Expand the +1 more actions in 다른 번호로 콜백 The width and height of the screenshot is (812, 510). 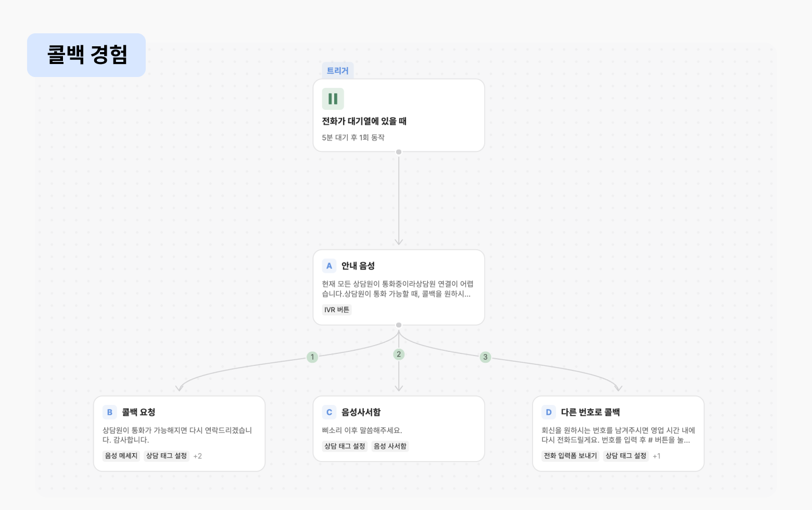point(657,456)
